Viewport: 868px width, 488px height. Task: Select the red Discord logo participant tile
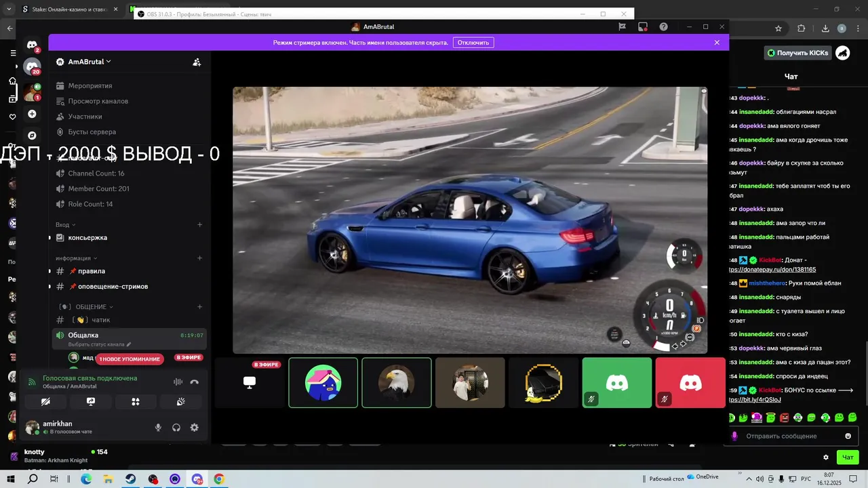(x=690, y=383)
